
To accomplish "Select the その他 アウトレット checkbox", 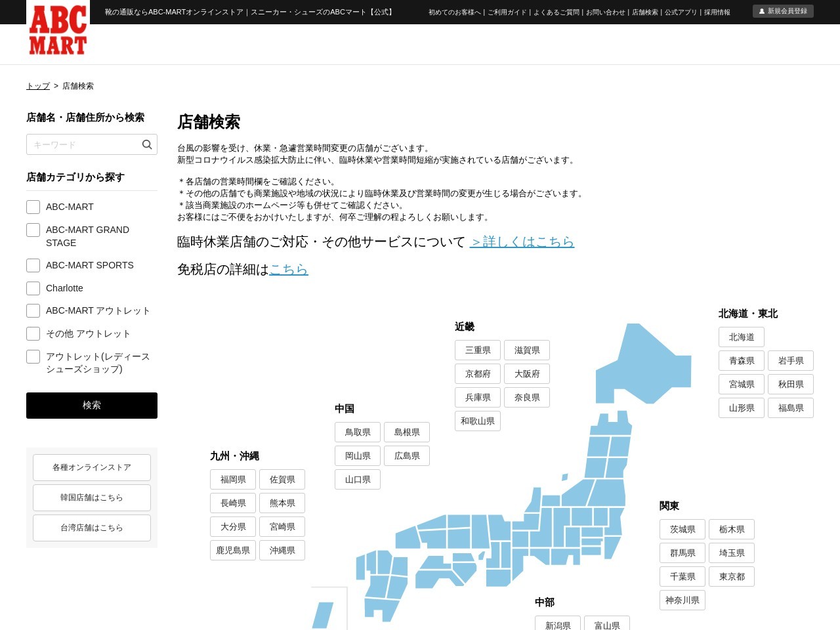I will pyautogui.click(x=33, y=333).
